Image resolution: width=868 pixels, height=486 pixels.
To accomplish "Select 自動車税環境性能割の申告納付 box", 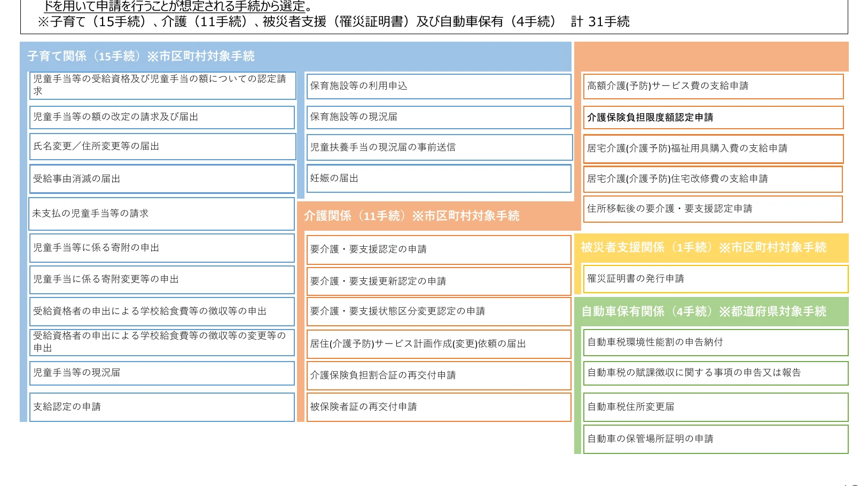I will (x=715, y=342).
